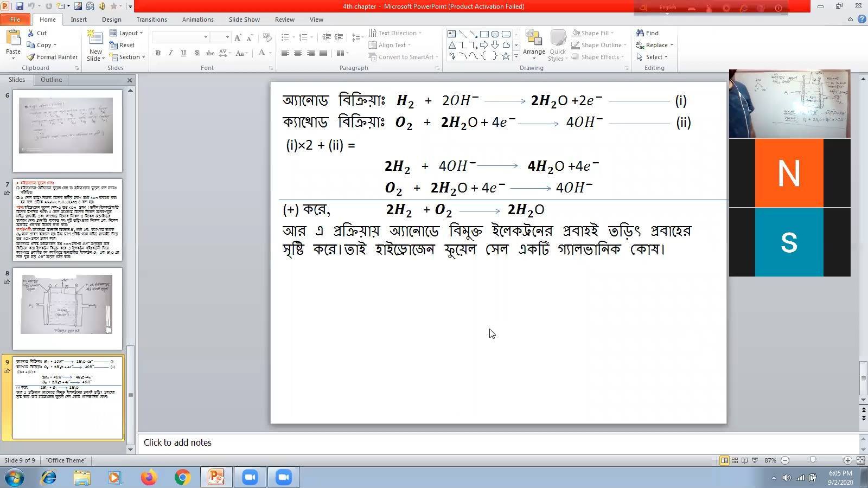Click the Format Painter tool
Viewport: 868px width, 488px height.
click(53, 57)
